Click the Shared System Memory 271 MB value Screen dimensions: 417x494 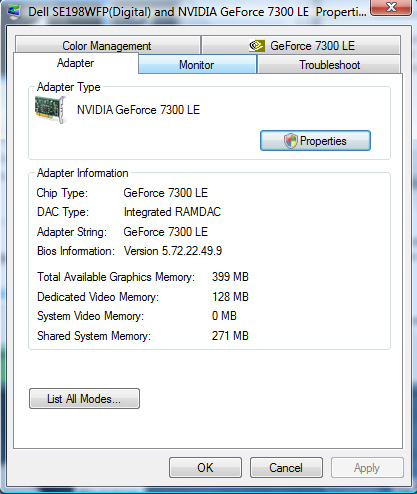click(230, 336)
